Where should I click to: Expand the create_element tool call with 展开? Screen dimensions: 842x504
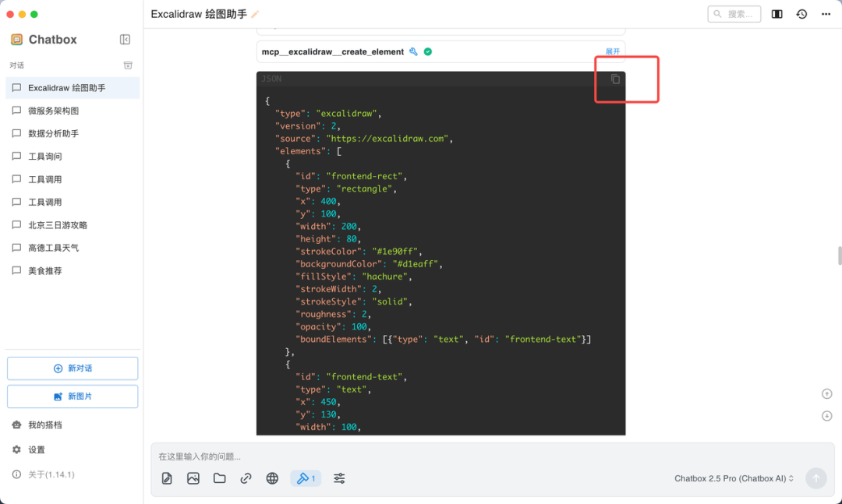(613, 52)
